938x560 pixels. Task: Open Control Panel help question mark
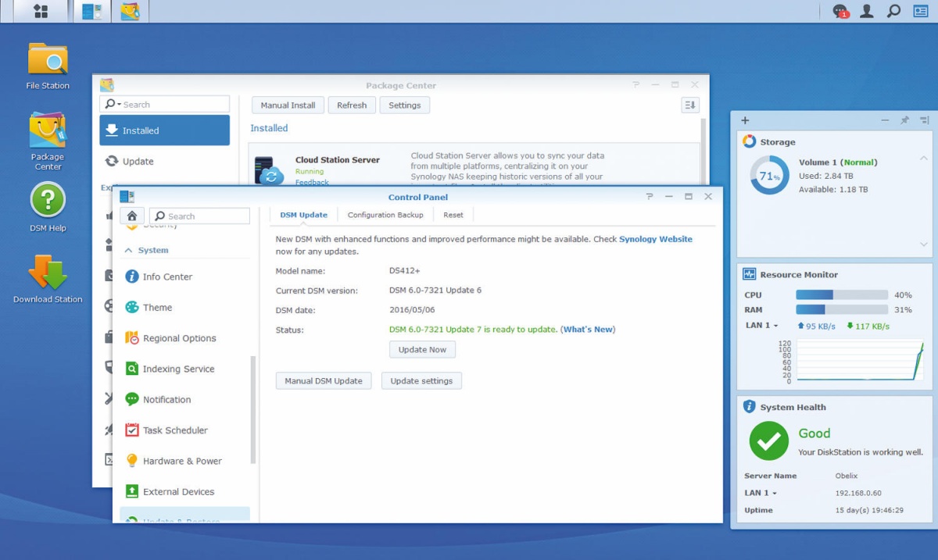click(650, 197)
